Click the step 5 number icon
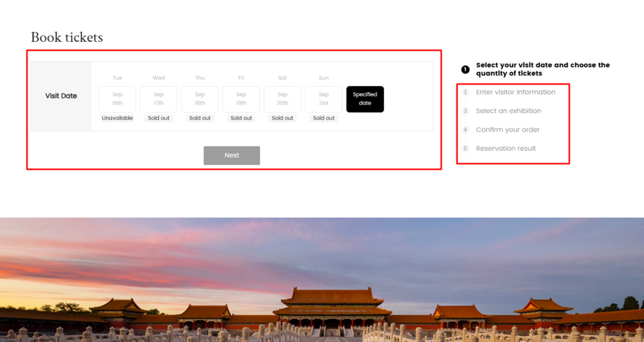This screenshot has width=644, height=342. tap(465, 149)
